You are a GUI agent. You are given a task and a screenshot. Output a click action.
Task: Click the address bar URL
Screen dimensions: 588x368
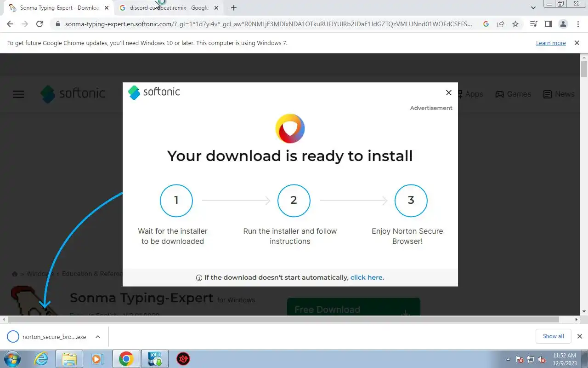268,24
